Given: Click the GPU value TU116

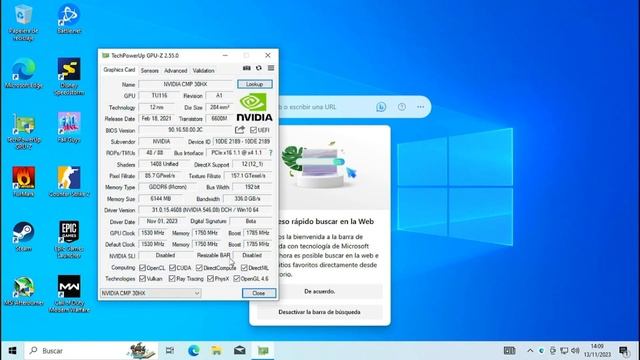Looking at the screenshot, I should pos(159,96).
